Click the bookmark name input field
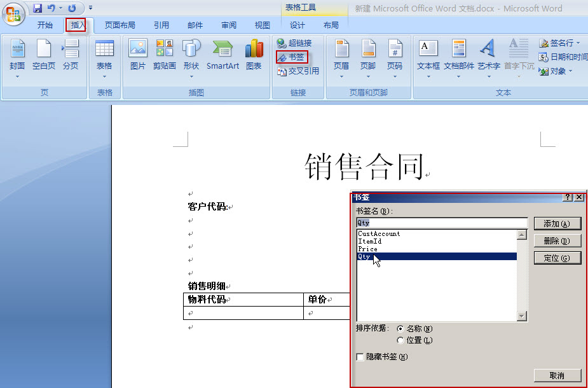 [x=442, y=223]
